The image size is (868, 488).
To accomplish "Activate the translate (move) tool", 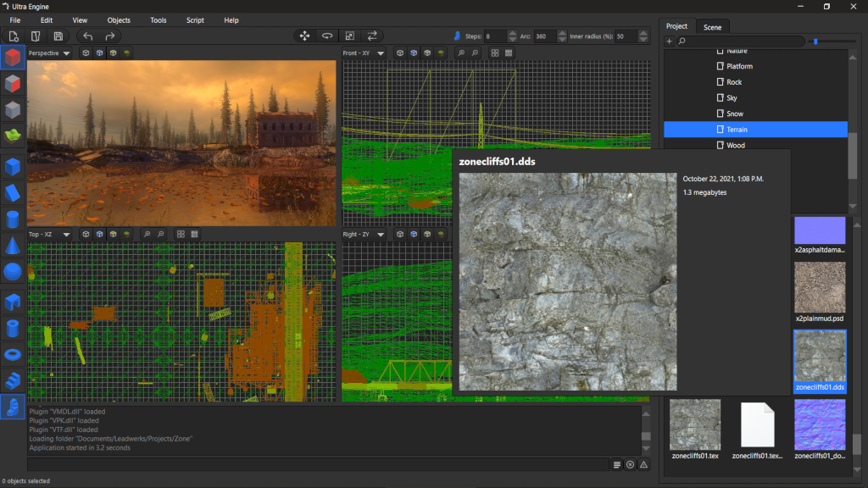I will click(x=304, y=36).
